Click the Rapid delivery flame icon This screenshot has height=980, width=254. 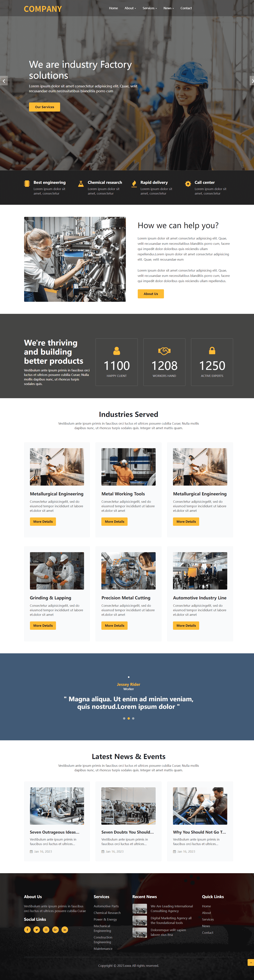134,184
